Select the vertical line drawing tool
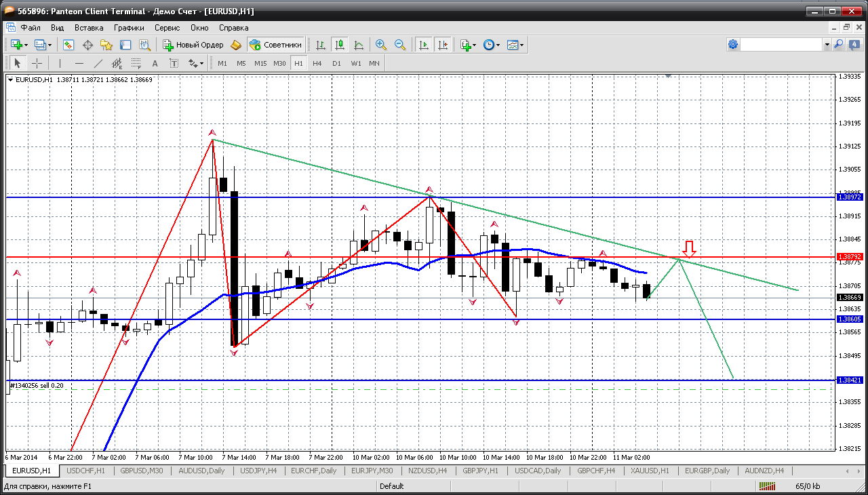 click(60, 63)
